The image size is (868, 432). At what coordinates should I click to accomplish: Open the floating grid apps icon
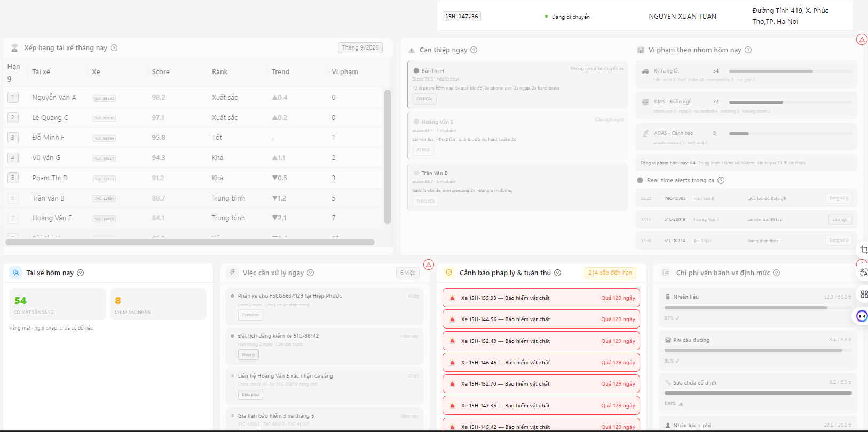click(x=864, y=294)
